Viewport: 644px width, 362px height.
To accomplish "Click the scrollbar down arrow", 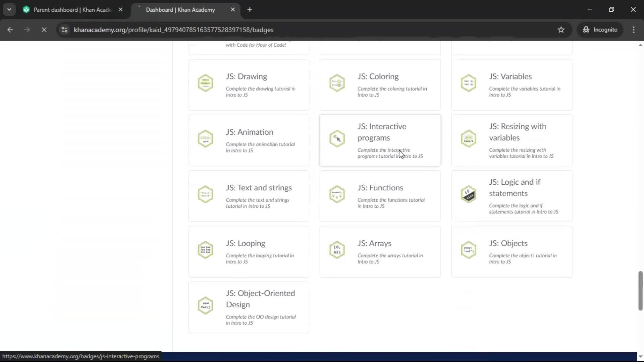I will click(640, 357).
